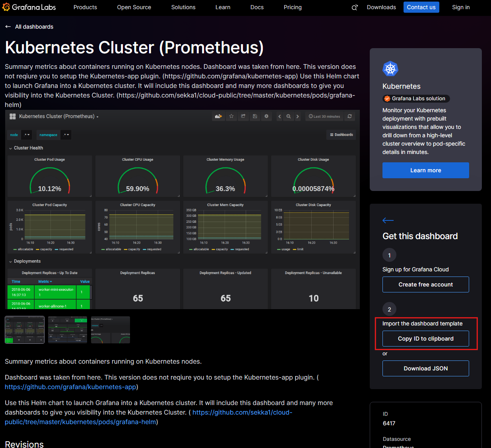Image resolution: width=491 pixels, height=448 pixels.
Task: Click Download JSON
Action: click(x=425, y=368)
